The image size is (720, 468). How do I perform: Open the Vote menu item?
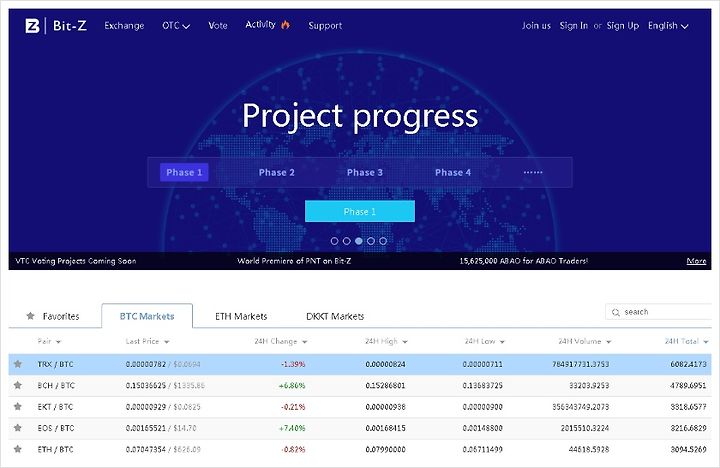[218, 26]
